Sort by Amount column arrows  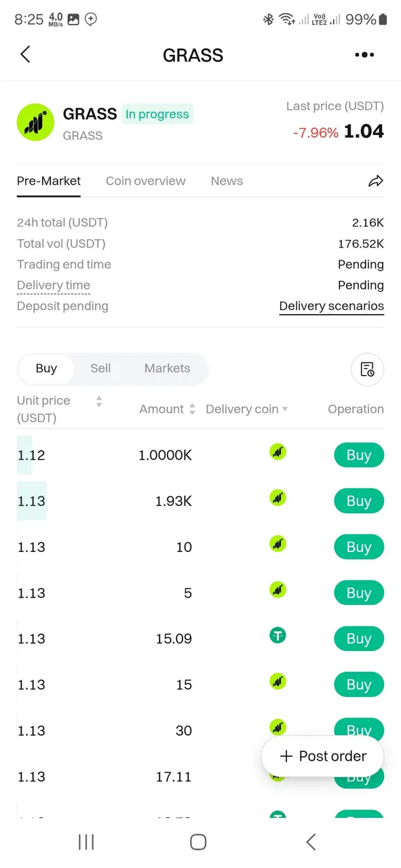(x=192, y=410)
